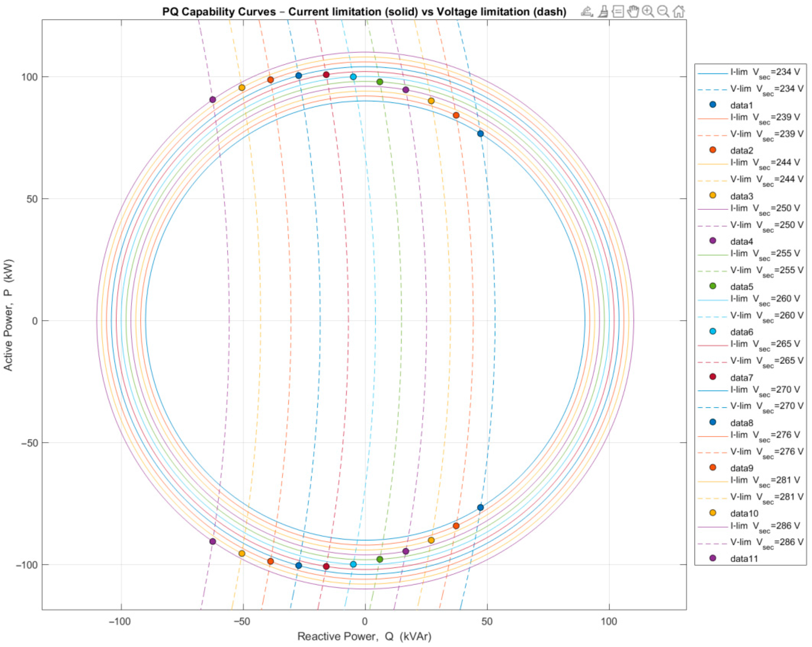
Task: Click the Restore View home icon
Action: click(678, 12)
